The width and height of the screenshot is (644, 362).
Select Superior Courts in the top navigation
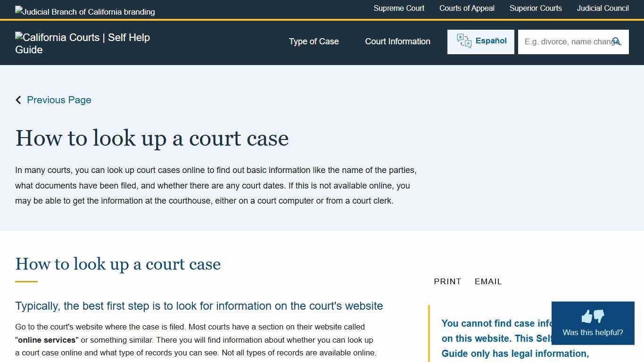point(536,8)
